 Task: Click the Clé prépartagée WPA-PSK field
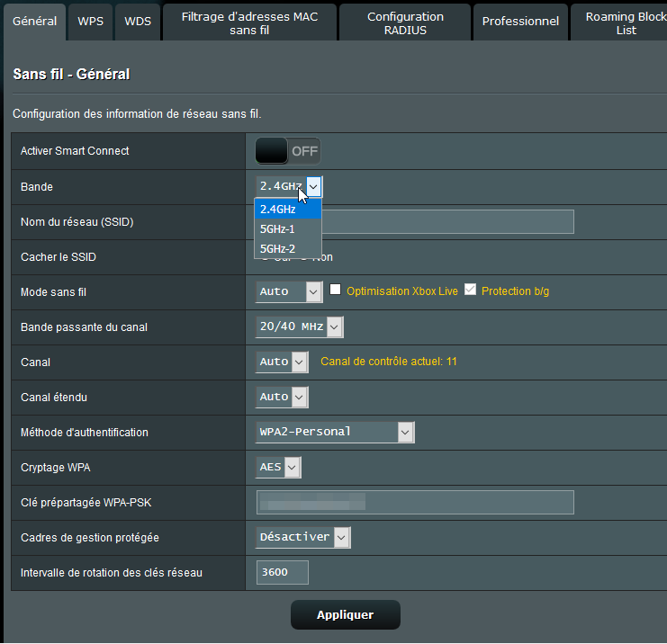(x=415, y=503)
